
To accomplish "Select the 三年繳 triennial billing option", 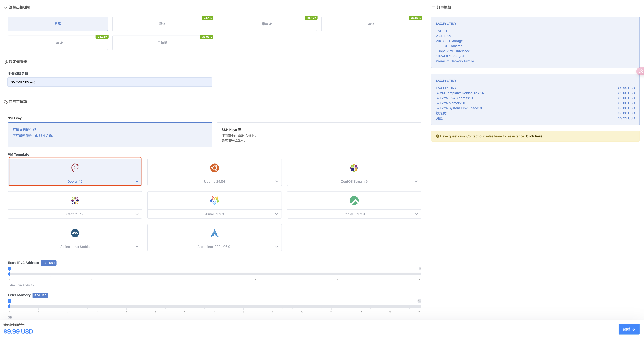I will (162, 43).
